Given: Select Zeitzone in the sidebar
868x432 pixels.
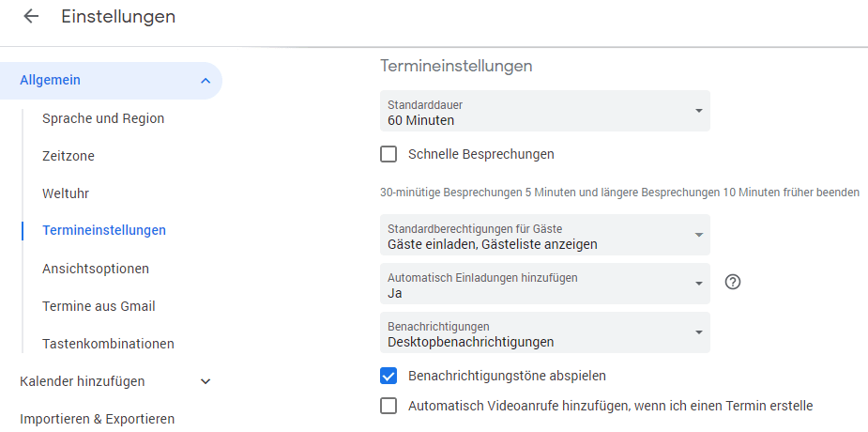Looking at the screenshot, I should pyautogui.click(x=69, y=156).
